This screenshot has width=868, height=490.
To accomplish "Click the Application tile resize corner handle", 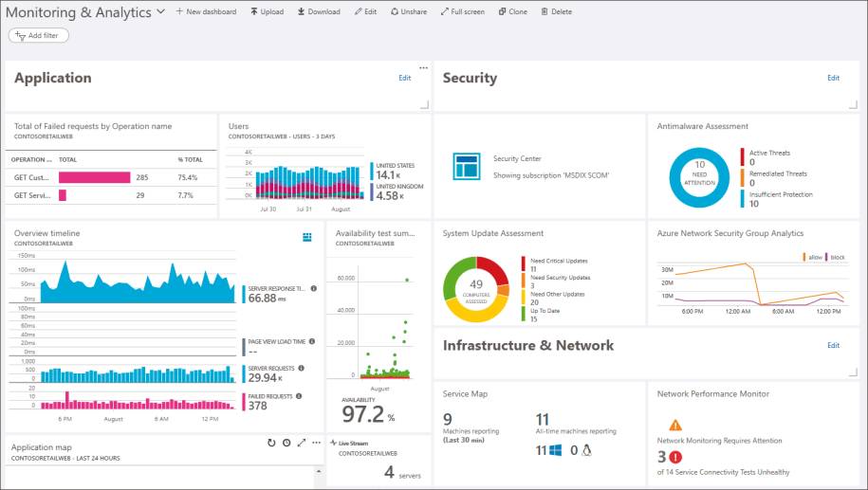I will tap(425, 104).
